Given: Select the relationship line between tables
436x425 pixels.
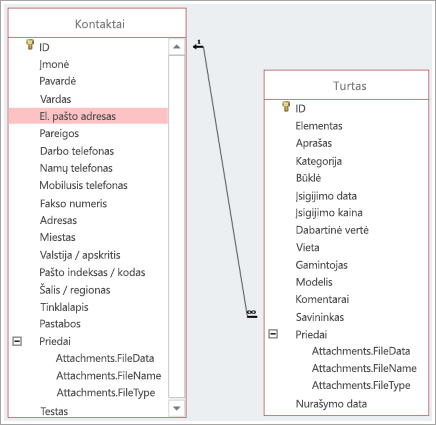Looking at the screenshot, I should coord(225,180).
